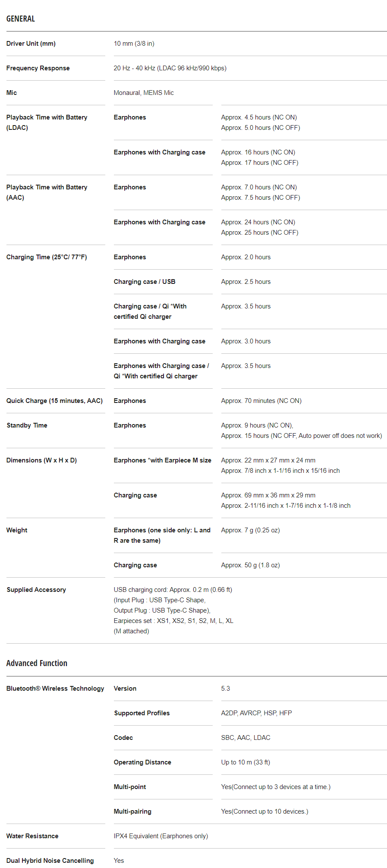Click the Frequency Response row label
Image resolution: width=387 pixels, height=868 pixels.
(38, 68)
